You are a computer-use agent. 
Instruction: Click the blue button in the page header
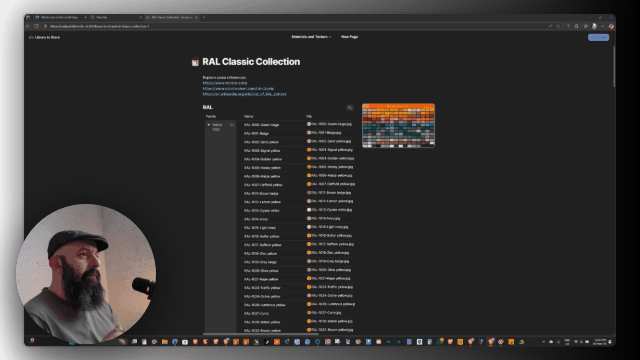point(598,38)
